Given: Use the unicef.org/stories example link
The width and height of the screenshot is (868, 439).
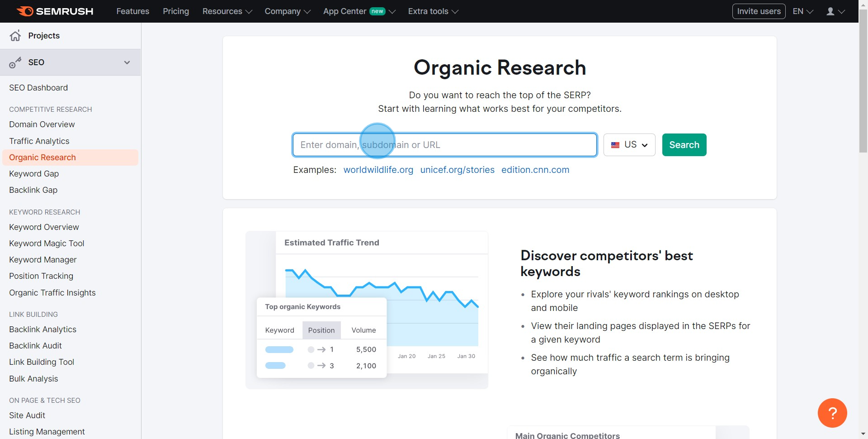Looking at the screenshot, I should (457, 170).
